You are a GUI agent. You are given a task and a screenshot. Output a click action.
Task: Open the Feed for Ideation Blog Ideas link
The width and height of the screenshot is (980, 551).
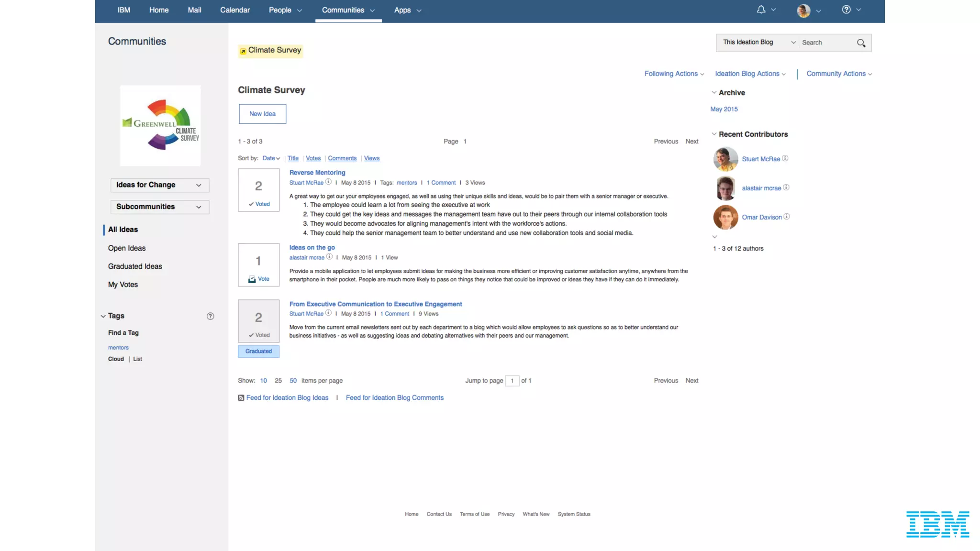pyautogui.click(x=287, y=398)
